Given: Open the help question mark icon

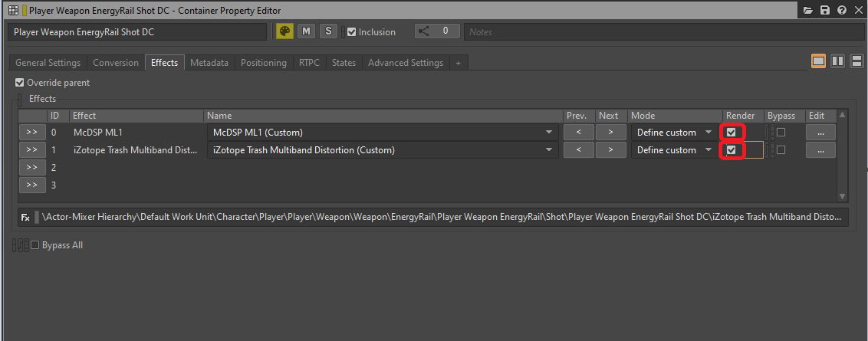Looking at the screenshot, I should point(841,10).
